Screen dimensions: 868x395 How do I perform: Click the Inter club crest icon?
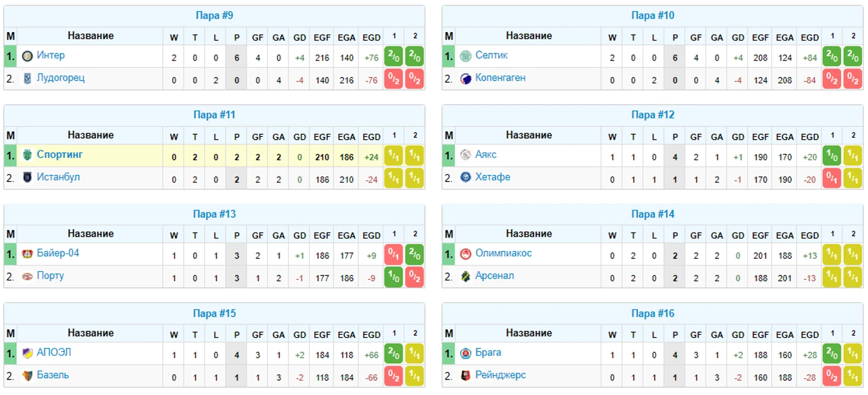click(x=27, y=57)
